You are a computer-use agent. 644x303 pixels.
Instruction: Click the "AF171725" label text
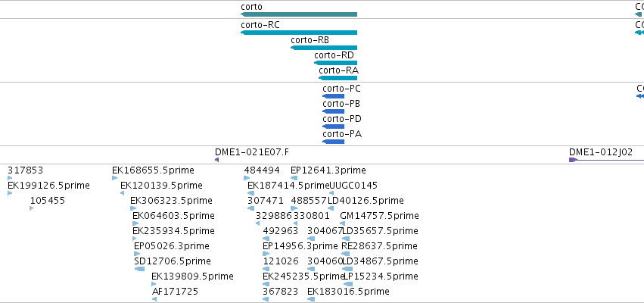coord(175,292)
